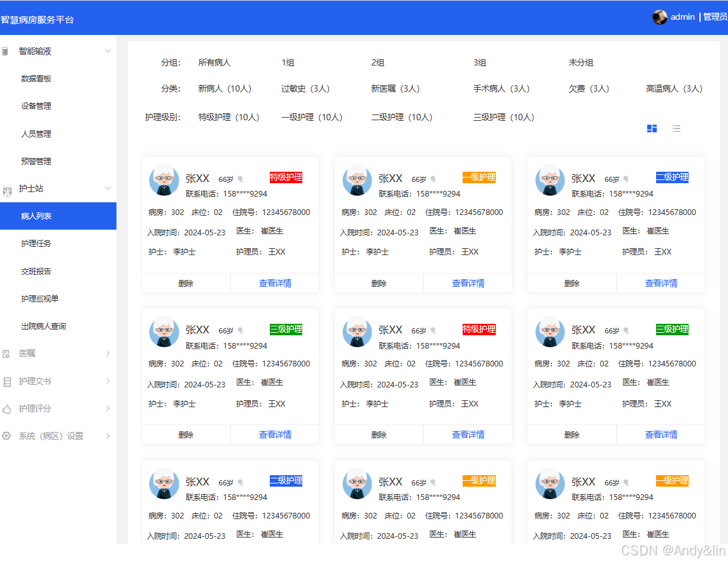Screen dimensions: 728x563
Task: Delete the first-row 二级护理 patient card
Action: coord(571,283)
